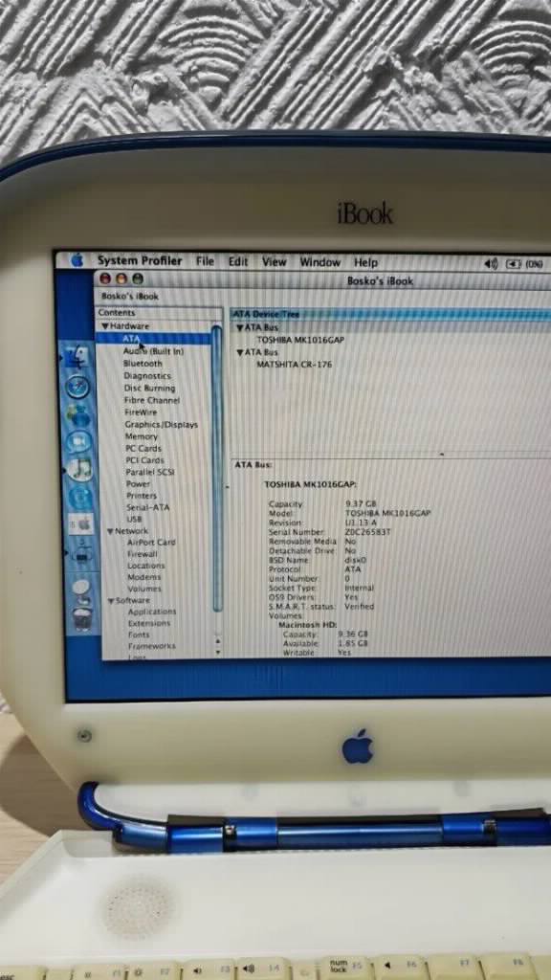Select Audio (Built In) in Contents

tap(153, 351)
